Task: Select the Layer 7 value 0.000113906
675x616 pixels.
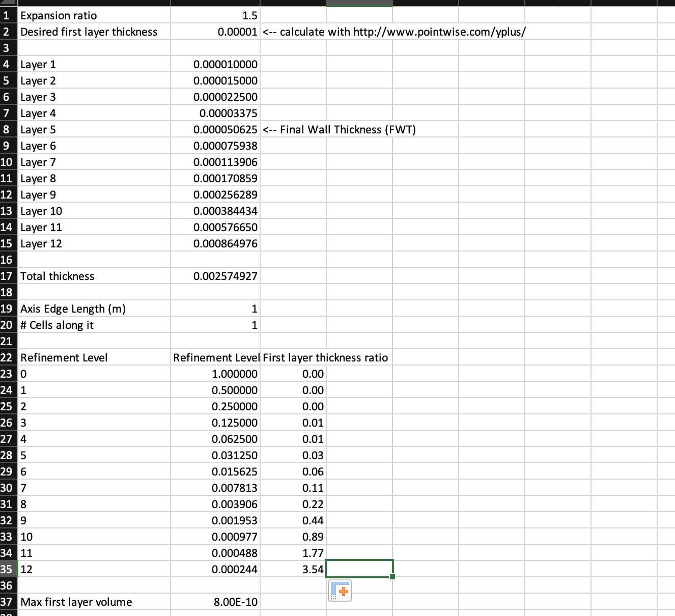Action: [215, 162]
